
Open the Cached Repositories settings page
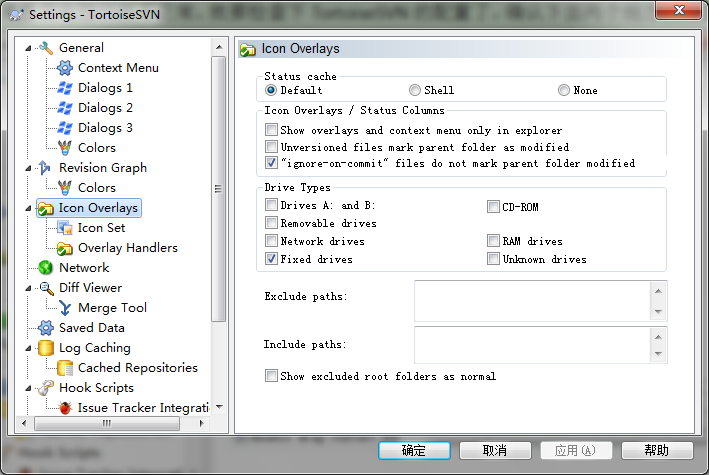(137, 368)
